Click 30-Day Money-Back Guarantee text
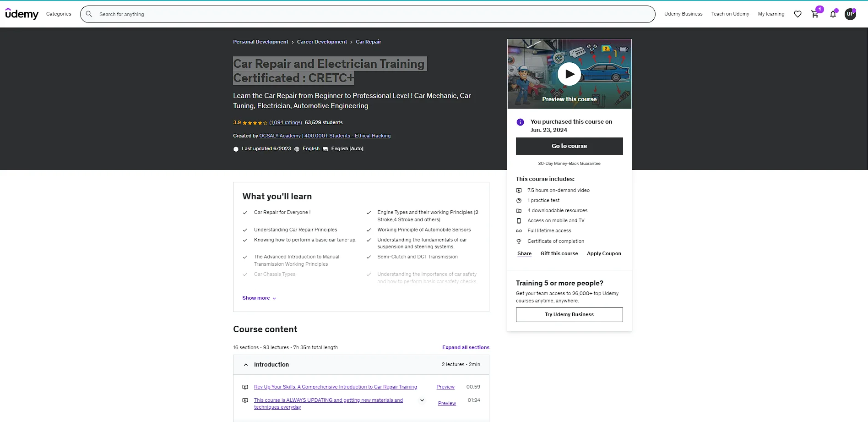Image resolution: width=868 pixels, height=422 pixels. click(x=569, y=164)
